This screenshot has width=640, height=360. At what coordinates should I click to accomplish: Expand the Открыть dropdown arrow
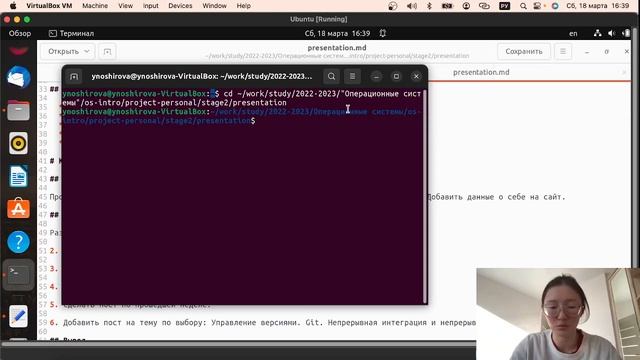tap(87, 51)
